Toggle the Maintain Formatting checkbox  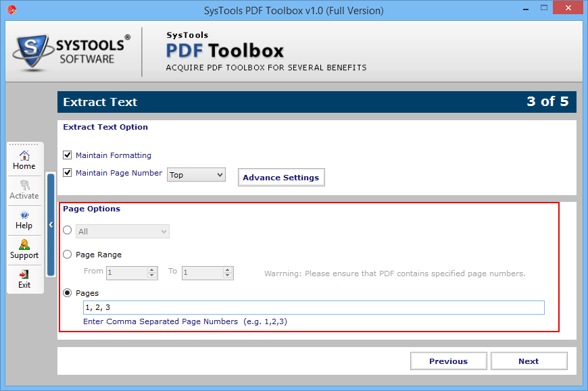tap(68, 155)
